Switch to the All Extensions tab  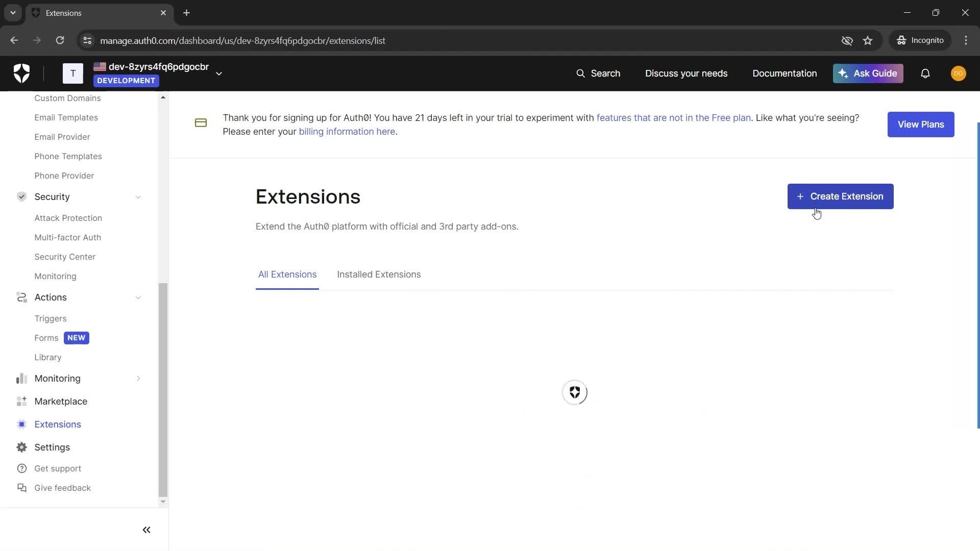tap(287, 274)
